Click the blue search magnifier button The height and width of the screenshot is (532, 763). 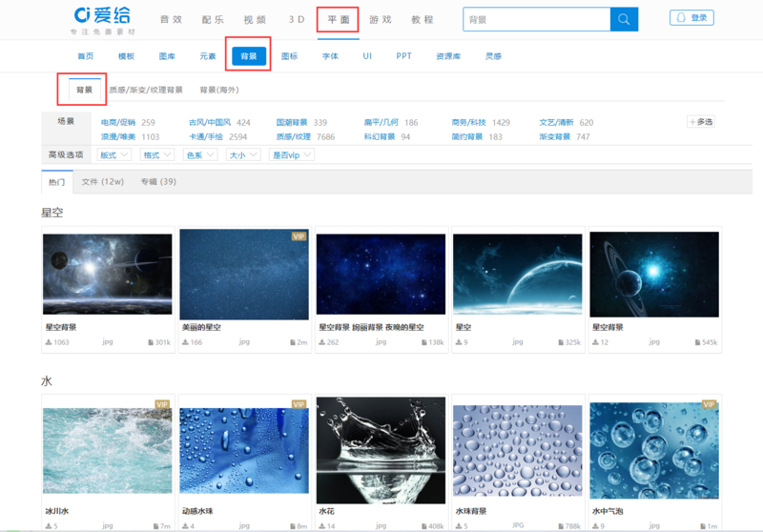coord(624,19)
